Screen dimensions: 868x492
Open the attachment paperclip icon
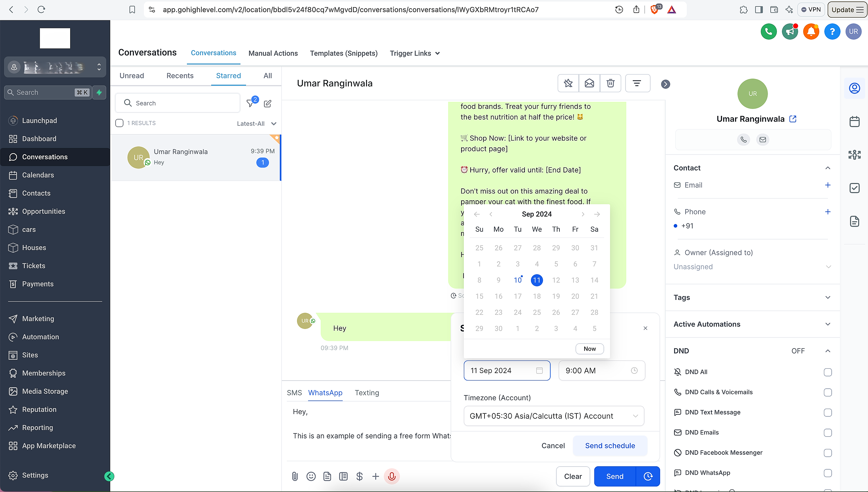tap(295, 476)
